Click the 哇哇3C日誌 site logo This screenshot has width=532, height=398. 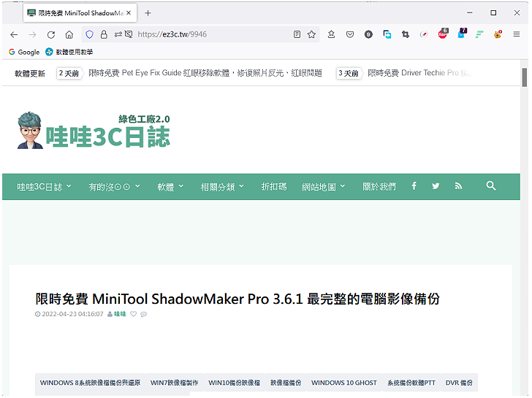94,131
